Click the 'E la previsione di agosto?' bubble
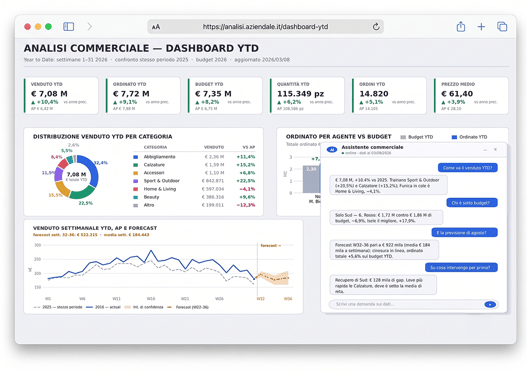 point(464,233)
